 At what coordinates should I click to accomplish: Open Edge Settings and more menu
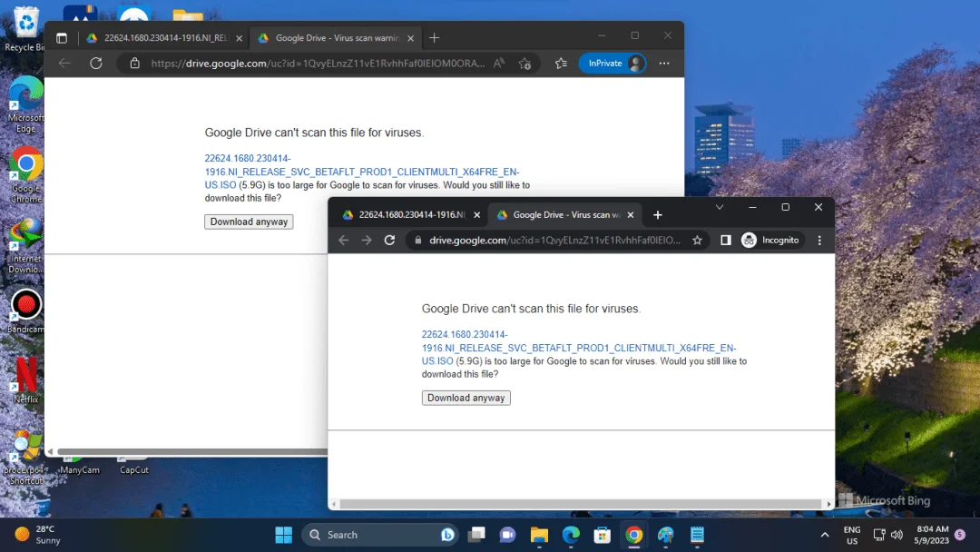click(663, 64)
